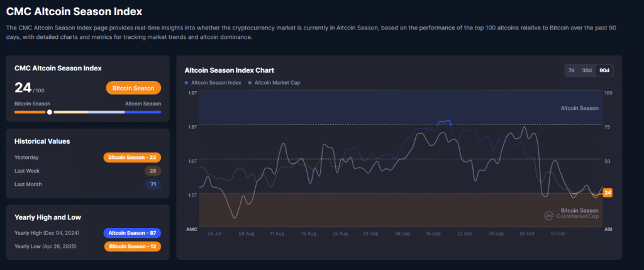
Task: Click Yearly Low Bitcoin Season - 12 badge
Action: tap(133, 247)
